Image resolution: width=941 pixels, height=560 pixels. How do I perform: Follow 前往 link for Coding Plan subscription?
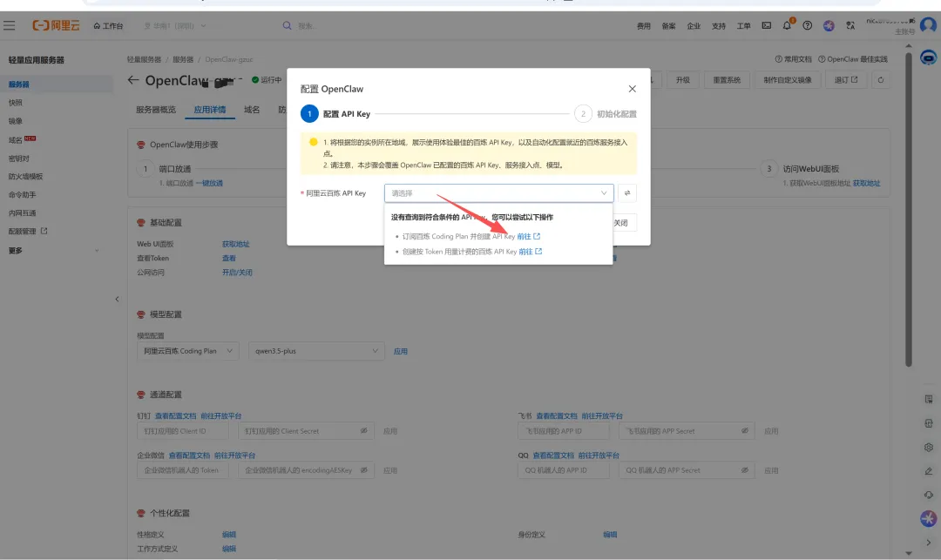[528, 236]
